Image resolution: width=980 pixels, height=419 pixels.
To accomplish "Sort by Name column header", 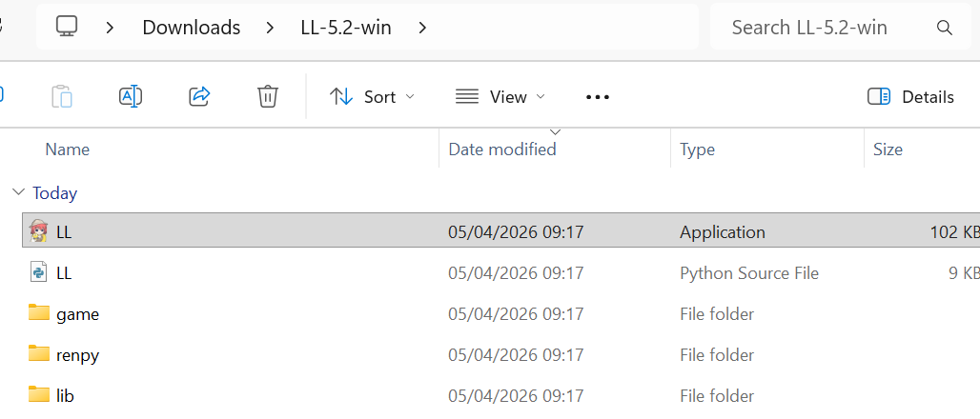I will pos(68,150).
